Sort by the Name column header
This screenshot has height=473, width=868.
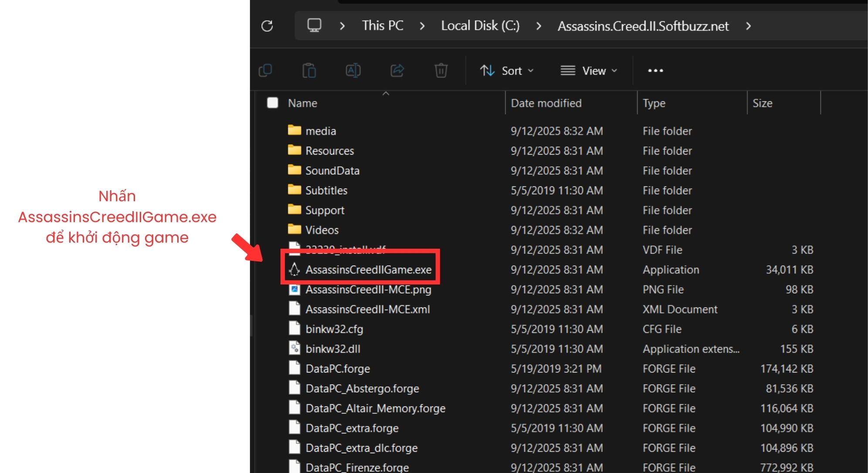[302, 103]
